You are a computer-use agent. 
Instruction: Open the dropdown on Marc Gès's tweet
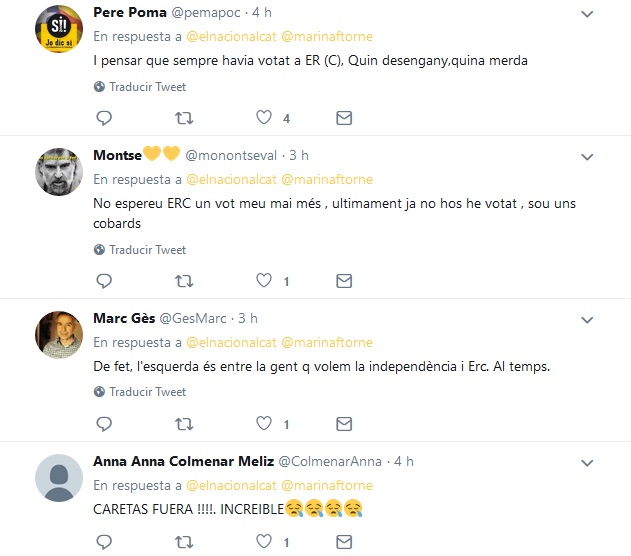588,320
